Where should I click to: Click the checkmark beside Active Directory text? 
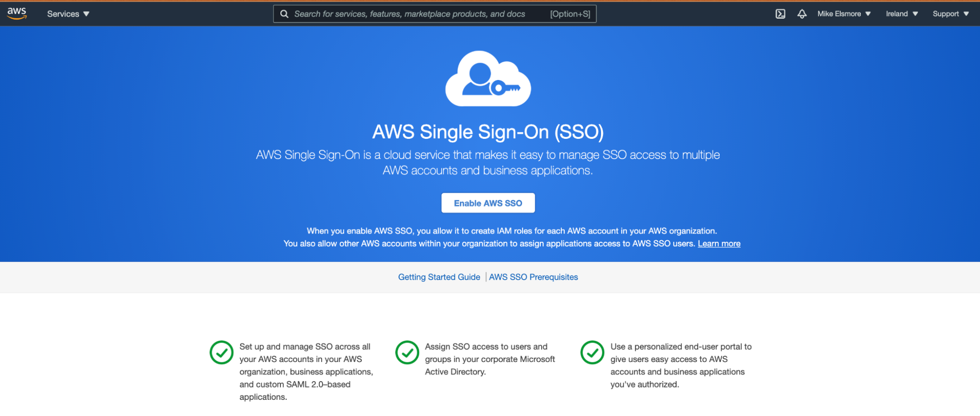[x=407, y=352]
